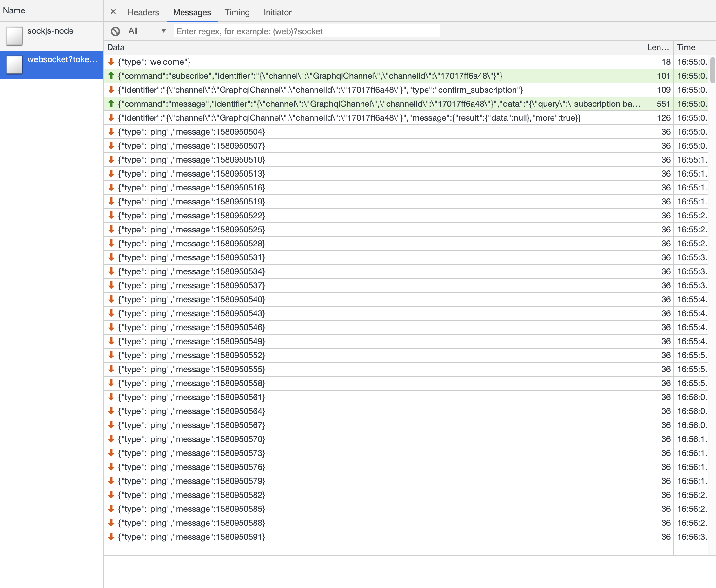The height and width of the screenshot is (588, 716).
Task: Click the receive arrow on the first ping message
Action: coord(111,132)
